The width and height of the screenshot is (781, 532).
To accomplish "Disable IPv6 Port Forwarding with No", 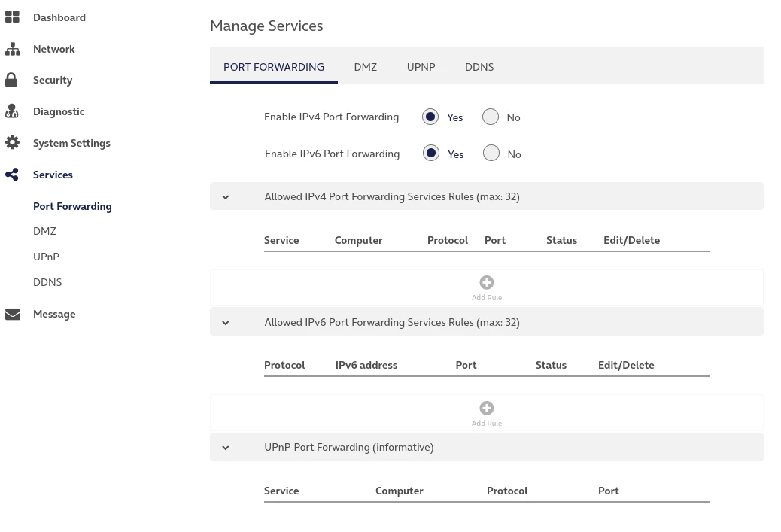I will [491, 154].
